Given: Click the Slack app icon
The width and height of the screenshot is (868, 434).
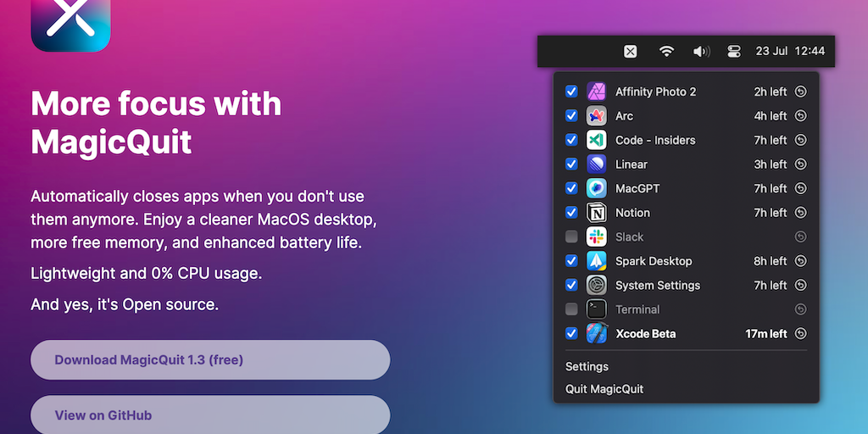Looking at the screenshot, I should pos(596,237).
